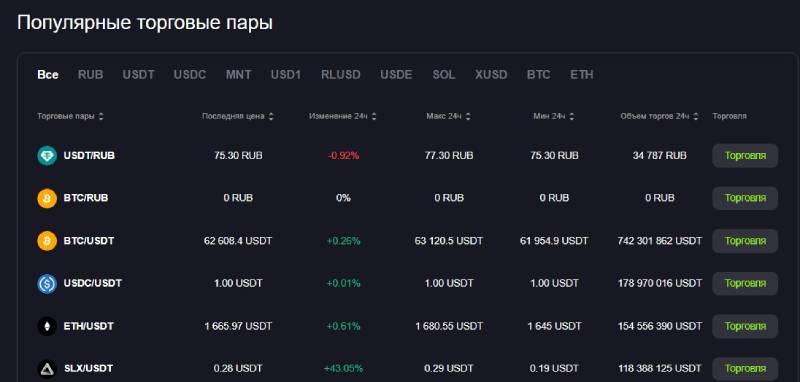This screenshot has width=800, height=382.
Task: Open the MNT tab
Action: [239, 75]
